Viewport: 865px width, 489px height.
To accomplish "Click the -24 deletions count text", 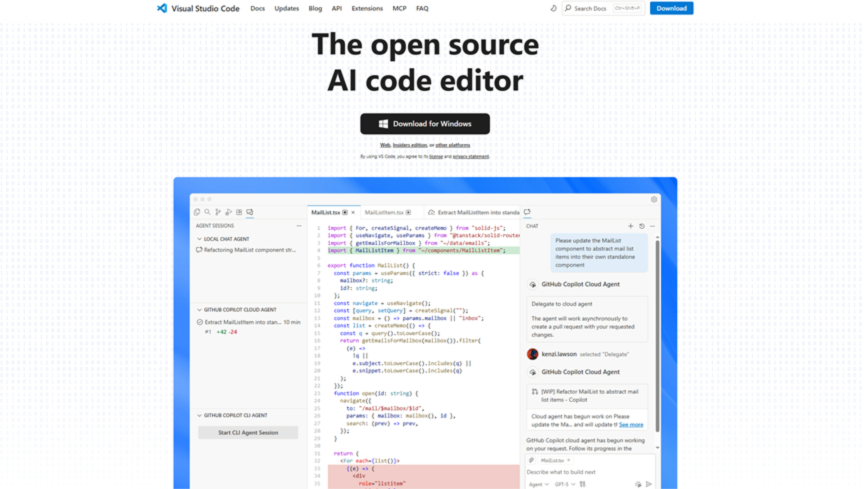I will pyautogui.click(x=233, y=332).
